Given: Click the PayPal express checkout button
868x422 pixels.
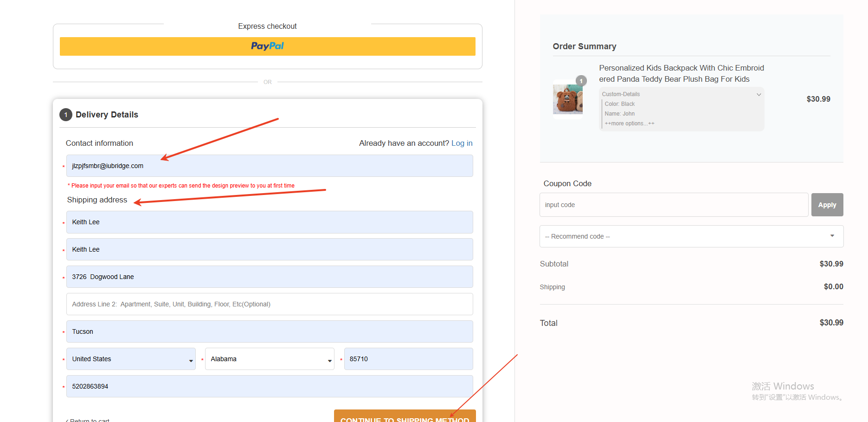Looking at the screenshot, I should pos(267,46).
